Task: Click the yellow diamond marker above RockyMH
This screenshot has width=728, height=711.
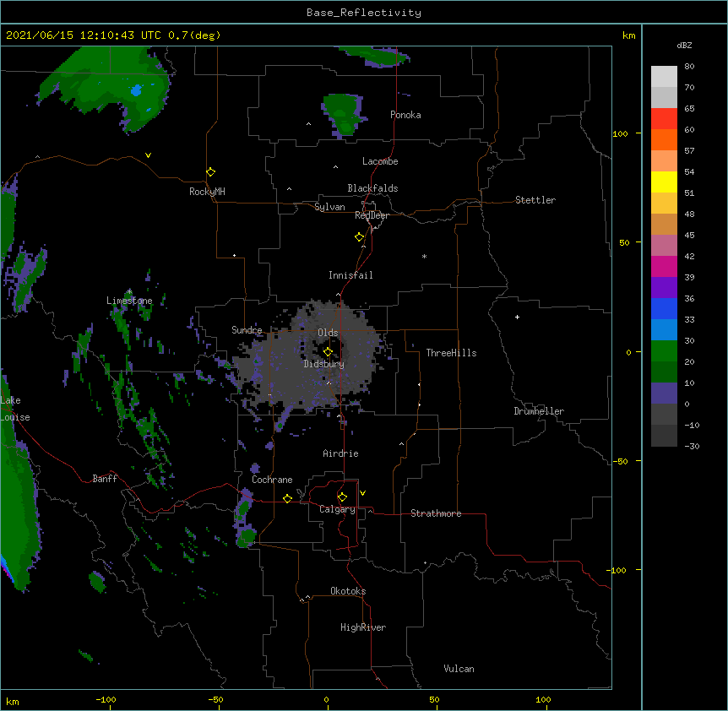Action: (x=211, y=172)
